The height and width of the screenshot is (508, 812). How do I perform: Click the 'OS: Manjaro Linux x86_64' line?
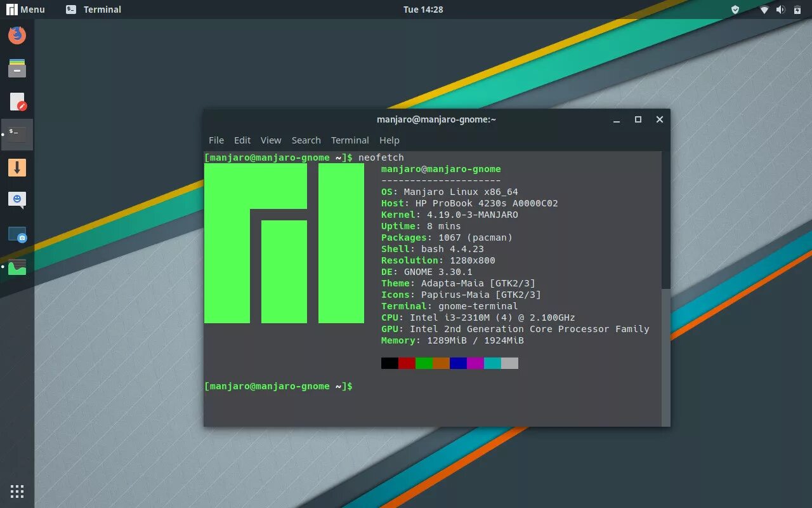pos(450,192)
